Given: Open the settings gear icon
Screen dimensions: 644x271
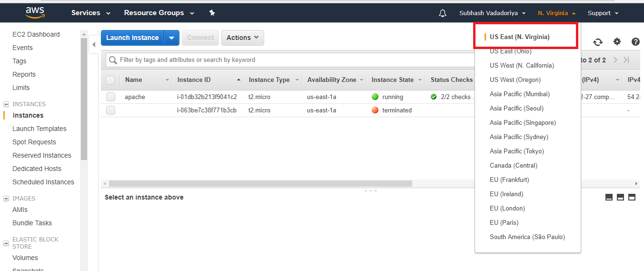Looking at the screenshot, I should (x=617, y=41).
